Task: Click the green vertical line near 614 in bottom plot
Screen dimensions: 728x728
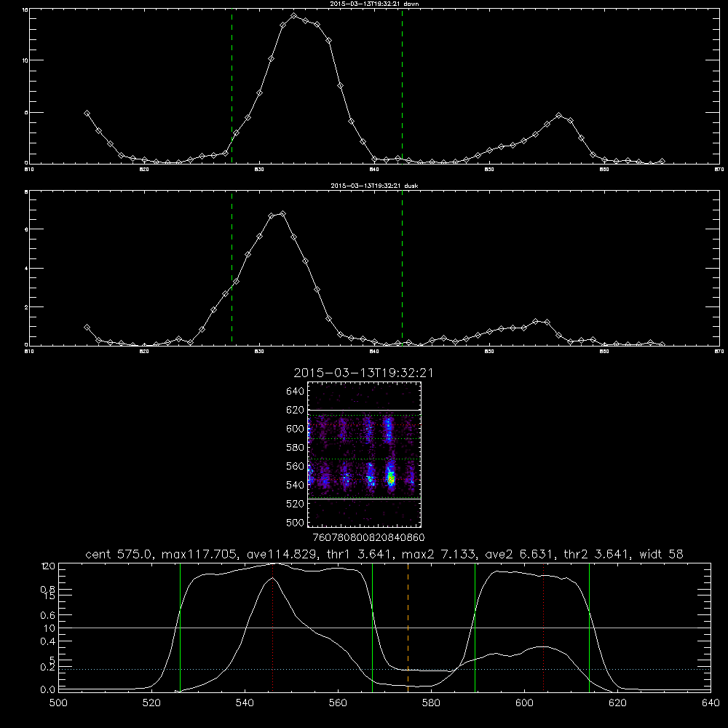Action: (589, 628)
